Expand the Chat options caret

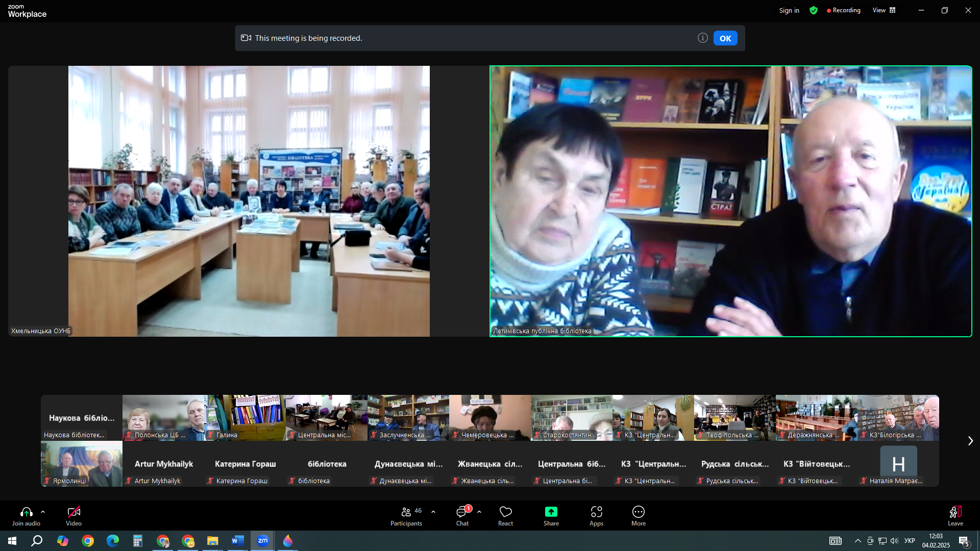pyautogui.click(x=479, y=512)
